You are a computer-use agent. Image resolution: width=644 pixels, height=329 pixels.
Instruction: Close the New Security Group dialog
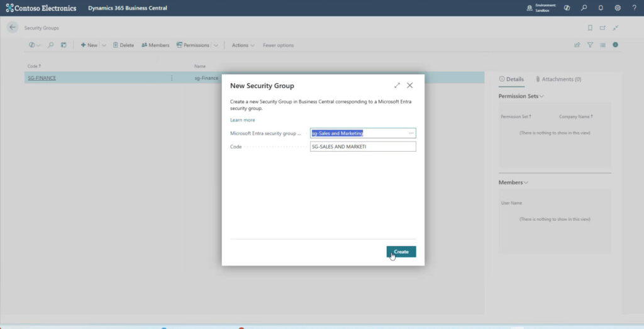click(x=409, y=86)
